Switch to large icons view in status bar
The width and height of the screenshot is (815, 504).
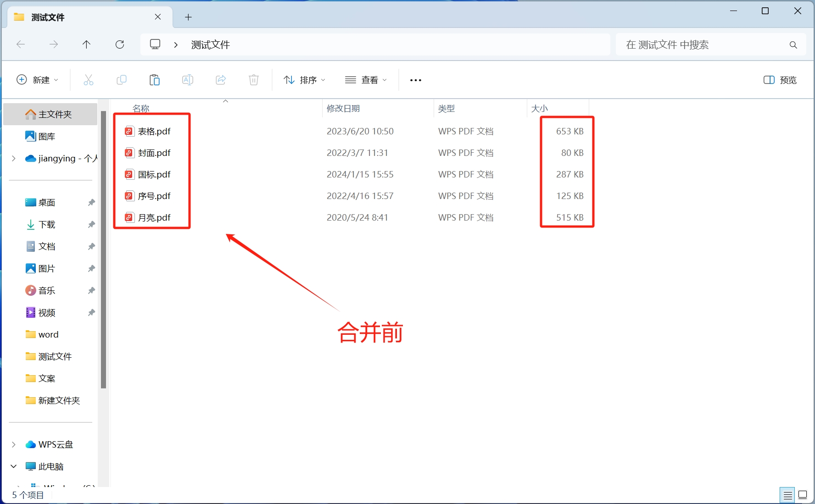point(803,495)
